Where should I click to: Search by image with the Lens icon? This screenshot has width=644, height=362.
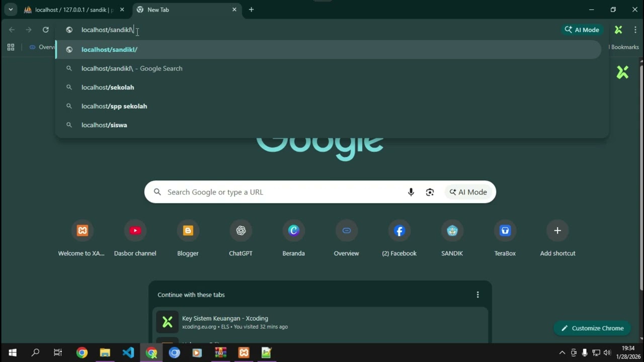click(x=430, y=192)
